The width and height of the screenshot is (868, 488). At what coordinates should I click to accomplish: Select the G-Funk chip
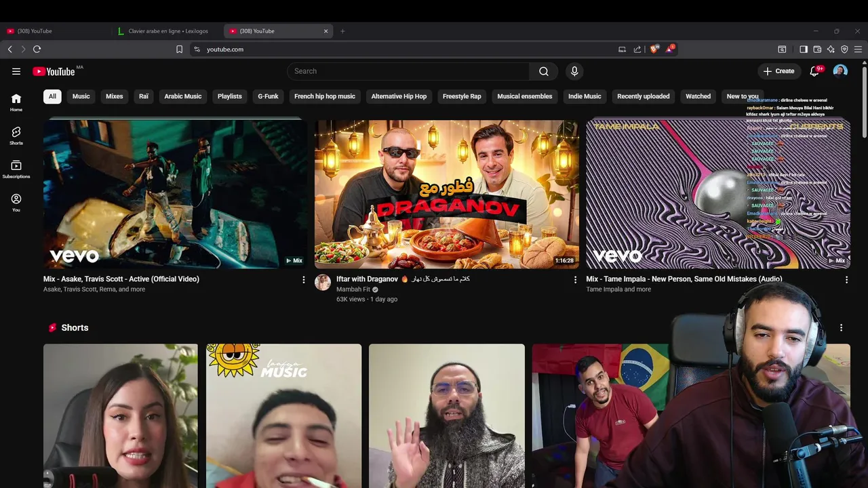268,96
